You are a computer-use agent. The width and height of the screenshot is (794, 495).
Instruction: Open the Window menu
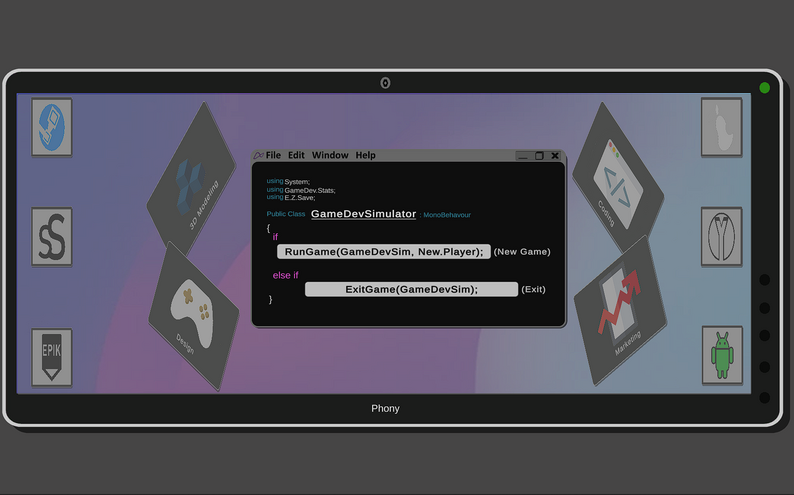[330, 155]
